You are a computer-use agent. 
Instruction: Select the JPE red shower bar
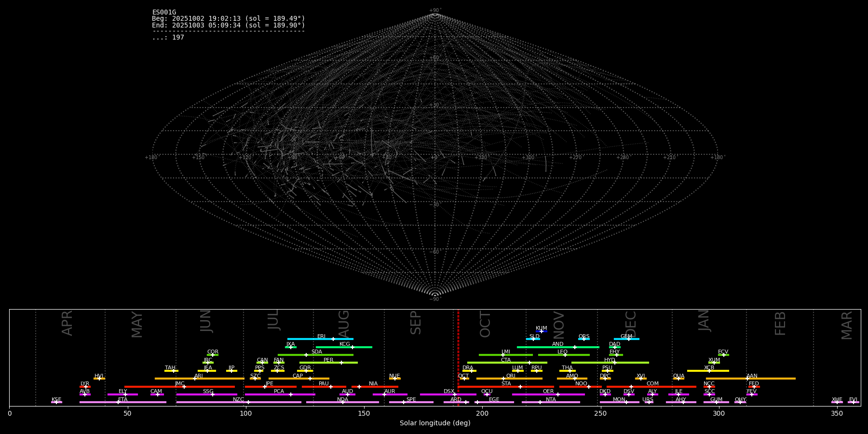271,387
